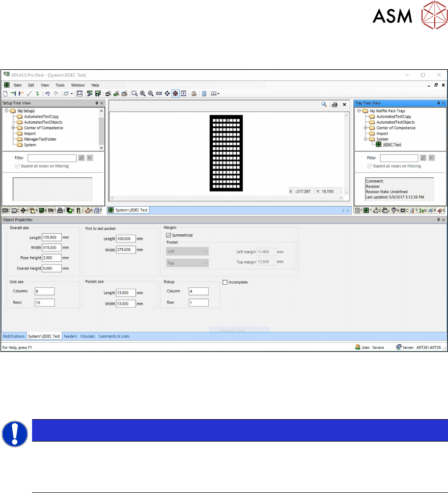
Task: Open the View menu
Action: click(45, 85)
